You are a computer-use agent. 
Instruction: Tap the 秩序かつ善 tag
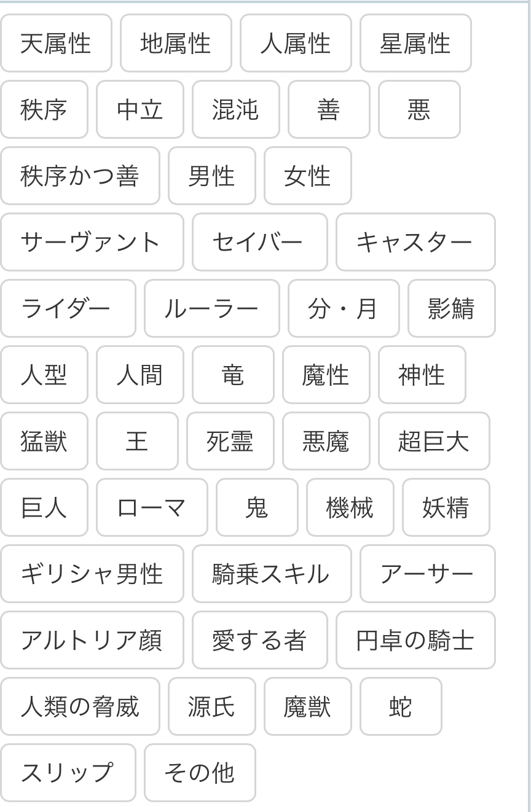pyautogui.click(x=80, y=176)
